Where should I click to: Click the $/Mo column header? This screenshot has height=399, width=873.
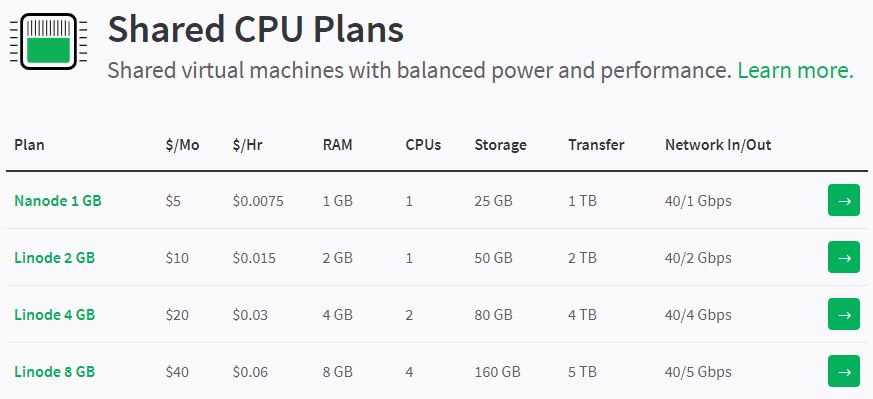click(182, 145)
